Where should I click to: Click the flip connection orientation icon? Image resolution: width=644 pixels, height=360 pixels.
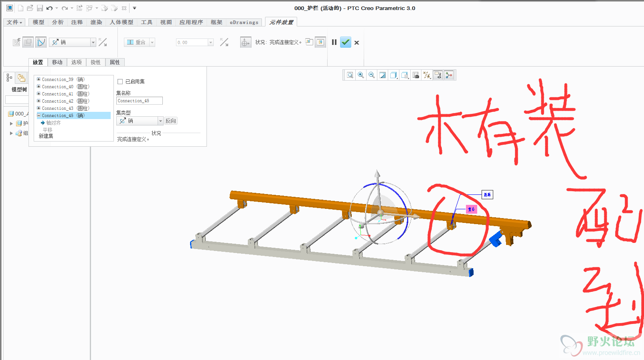(x=103, y=42)
